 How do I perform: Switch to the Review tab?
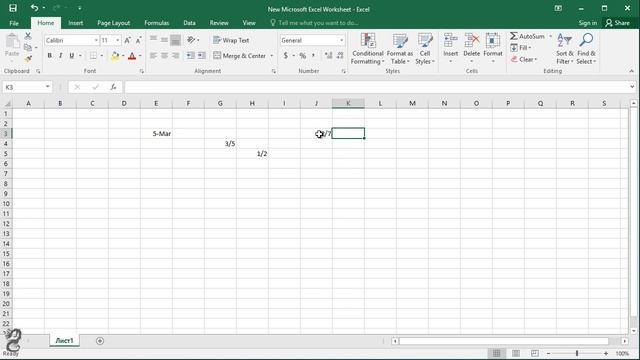click(219, 23)
